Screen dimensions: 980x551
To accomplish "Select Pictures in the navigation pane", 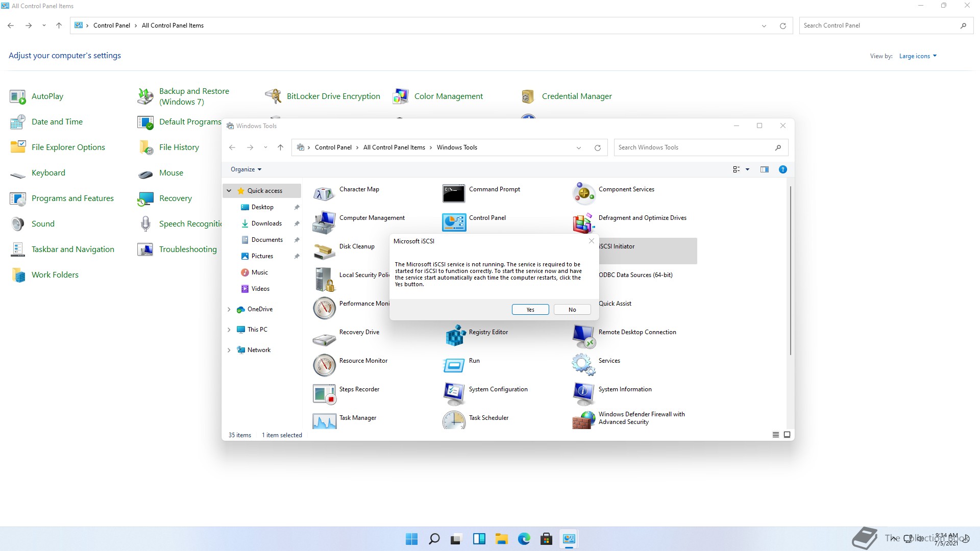I will (262, 256).
